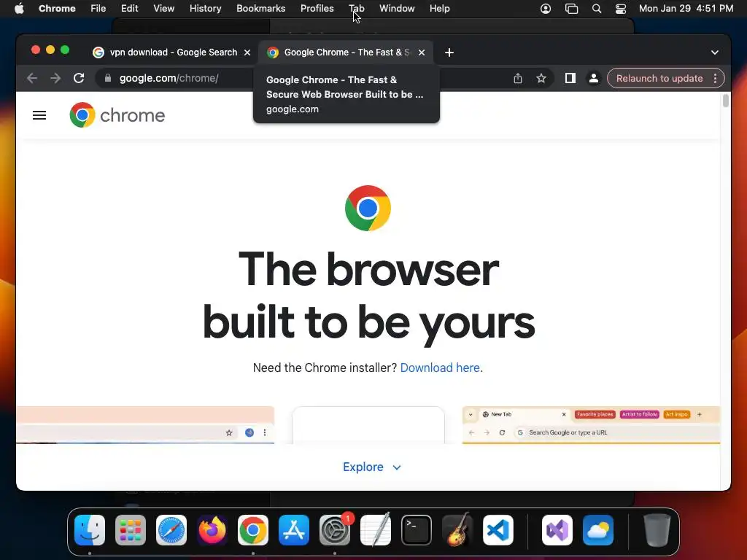Click the share page icon

(518, 78)
